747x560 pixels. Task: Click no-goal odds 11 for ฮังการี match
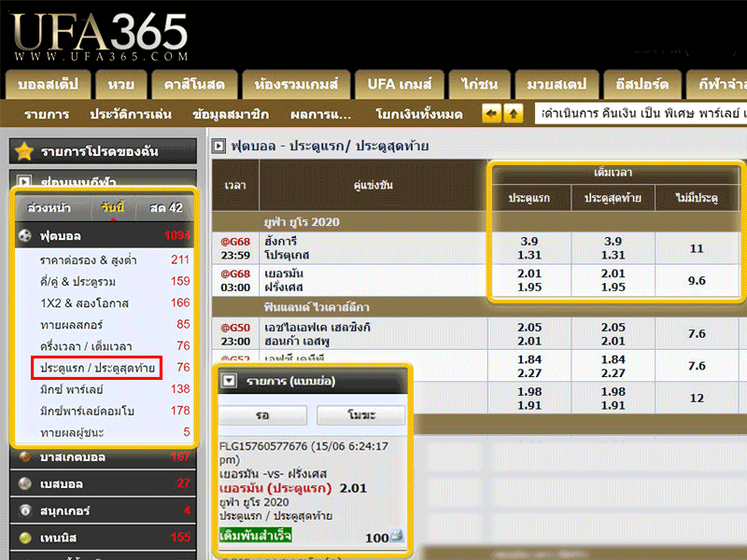tap(697, 248)
